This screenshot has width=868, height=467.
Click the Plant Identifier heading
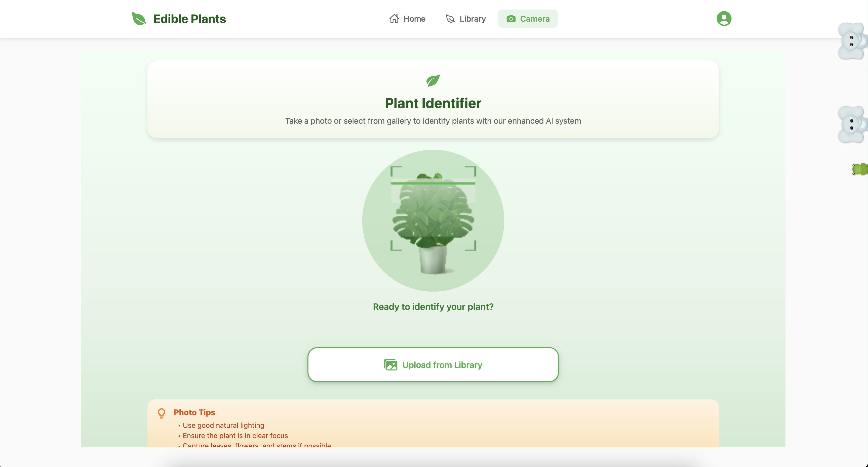tap(433, 103)
